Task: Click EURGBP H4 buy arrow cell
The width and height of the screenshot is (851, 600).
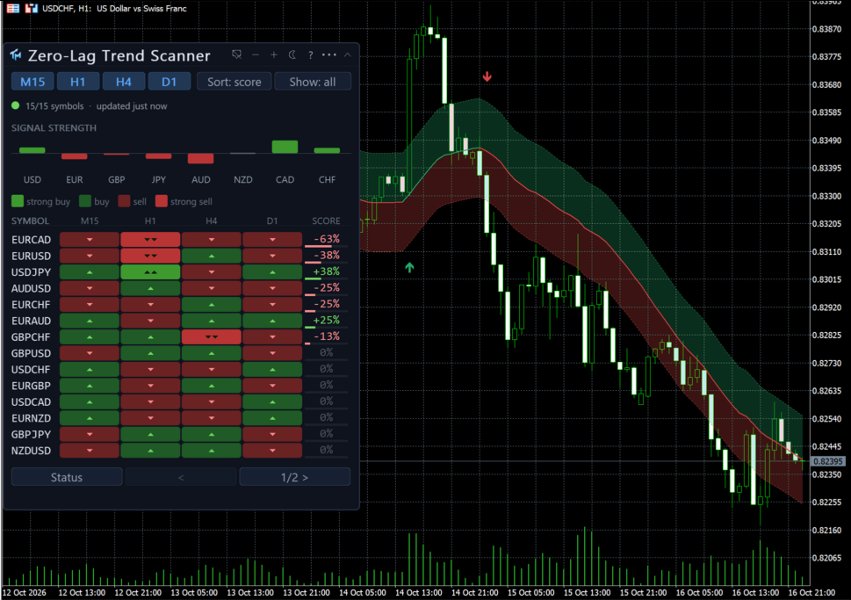Action: click(211, 386)
